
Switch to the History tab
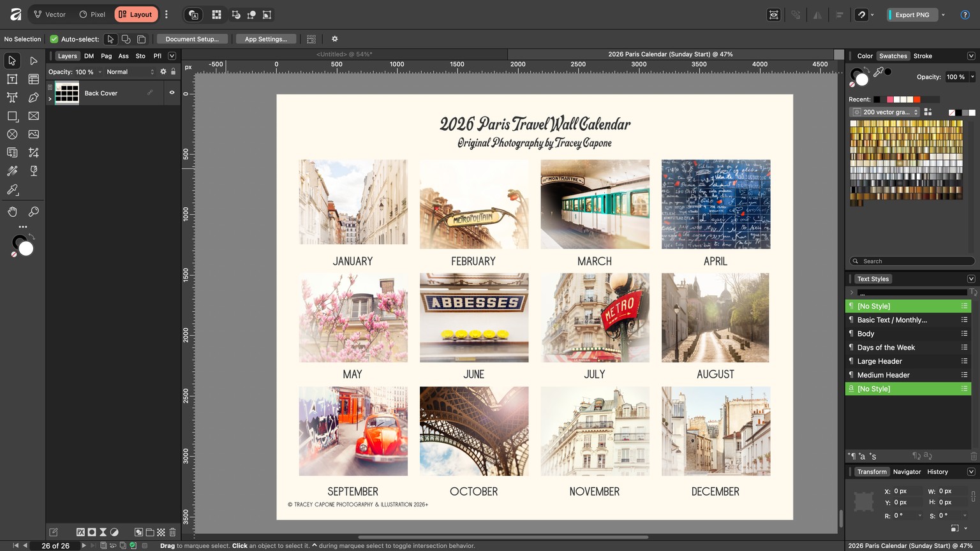tap(937, 472)
